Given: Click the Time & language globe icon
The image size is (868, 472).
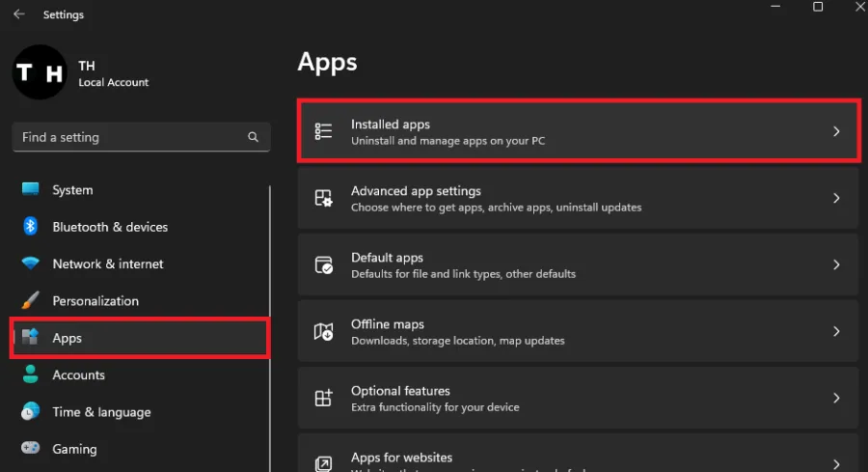Looking at the screenshot, I should tap(31, 411).
